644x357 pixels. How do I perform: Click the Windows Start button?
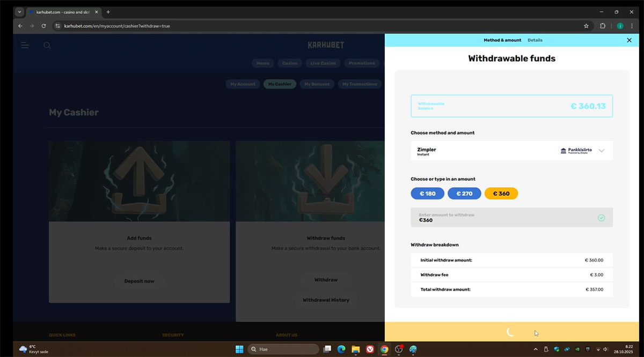239,349
